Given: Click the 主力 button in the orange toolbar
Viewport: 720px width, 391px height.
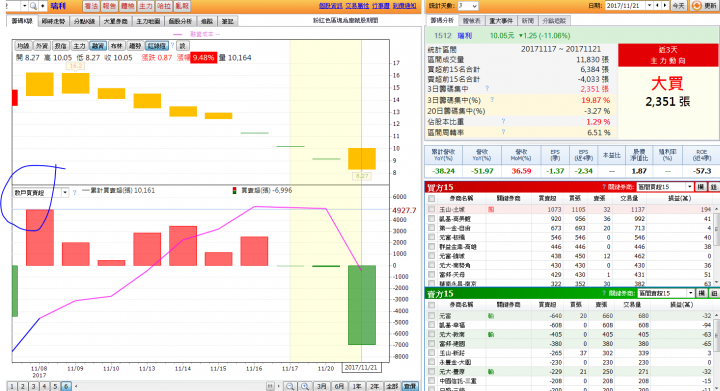Looking at the screenshot, I should point(146,6).
